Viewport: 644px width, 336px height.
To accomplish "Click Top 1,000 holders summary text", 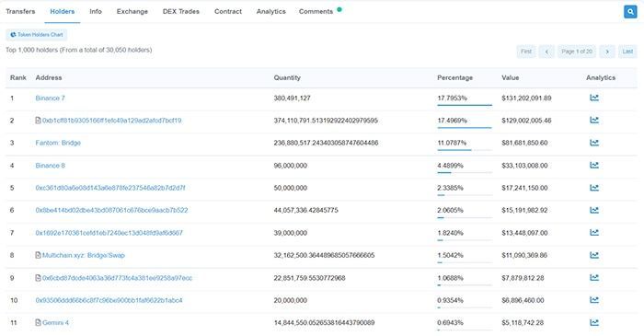I will (x=79, y=50).
